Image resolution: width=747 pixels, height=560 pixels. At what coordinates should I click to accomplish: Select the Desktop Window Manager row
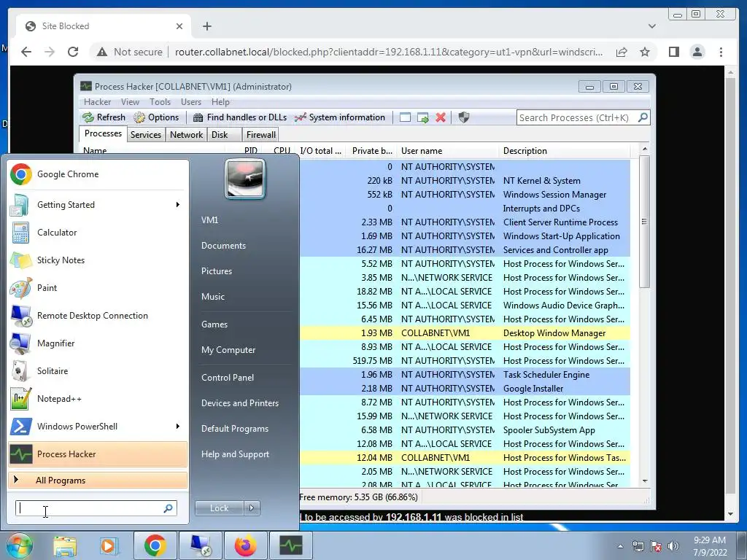point(465,333)
